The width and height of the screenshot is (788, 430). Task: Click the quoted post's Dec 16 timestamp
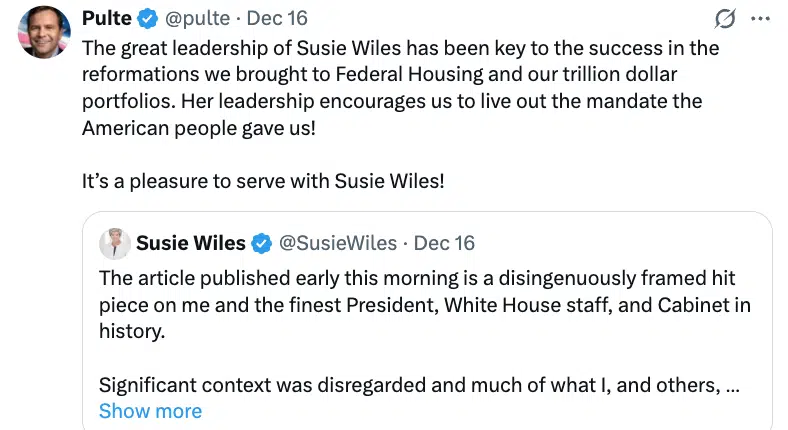pyautogui.click(x=444, y=243)
